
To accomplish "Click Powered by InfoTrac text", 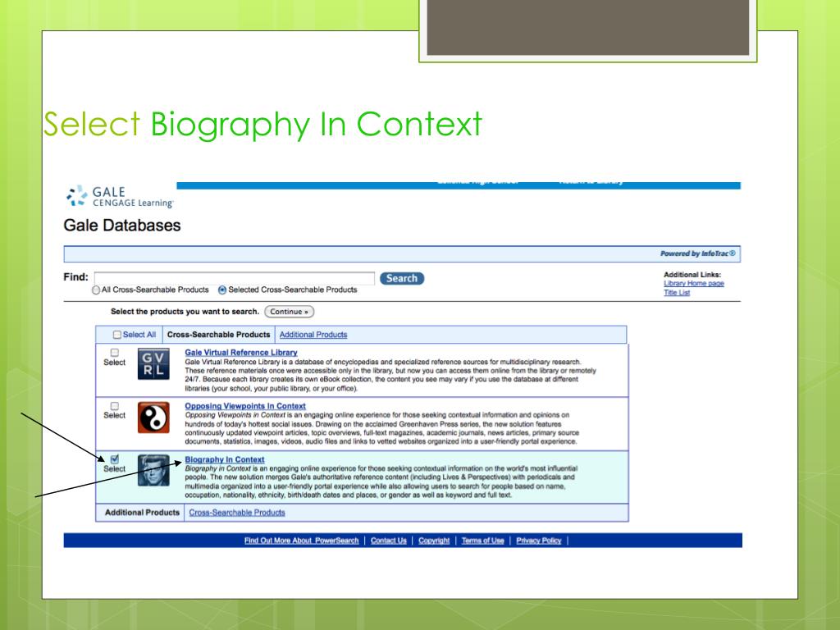I will click(697, 253).
